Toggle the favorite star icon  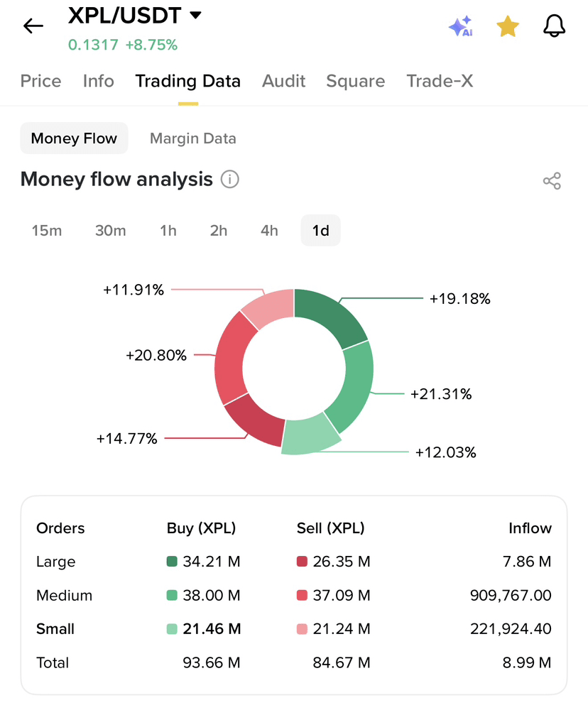pos(507,26)
